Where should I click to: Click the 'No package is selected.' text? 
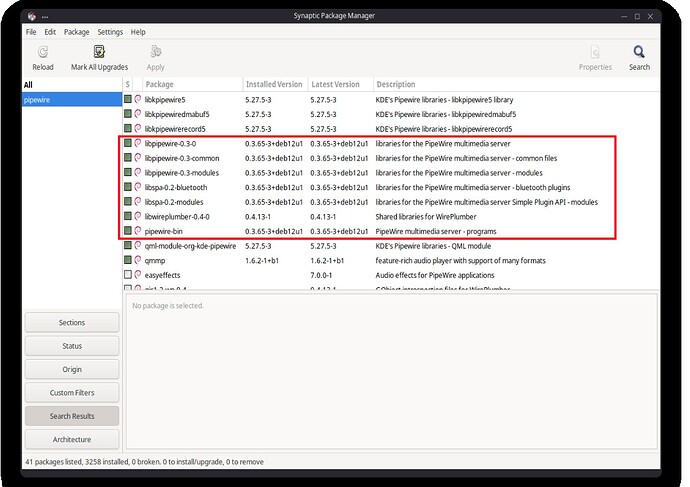[x=168, y=305]
